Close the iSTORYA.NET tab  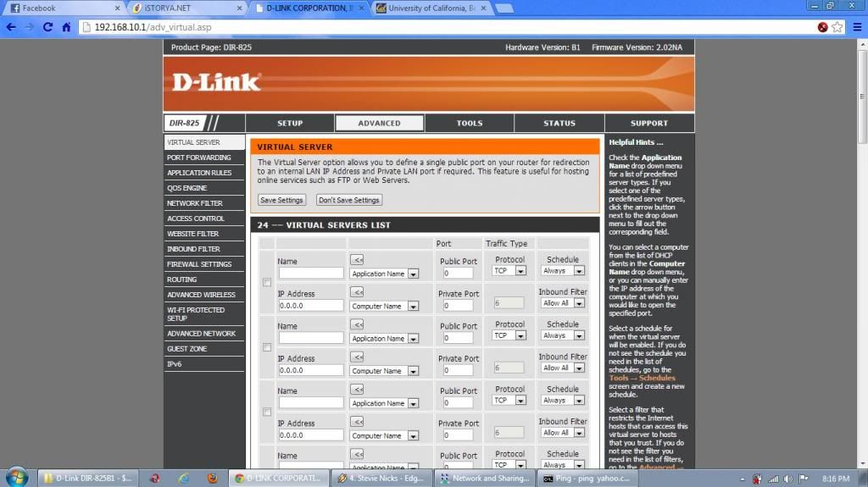tap(239, 8)
